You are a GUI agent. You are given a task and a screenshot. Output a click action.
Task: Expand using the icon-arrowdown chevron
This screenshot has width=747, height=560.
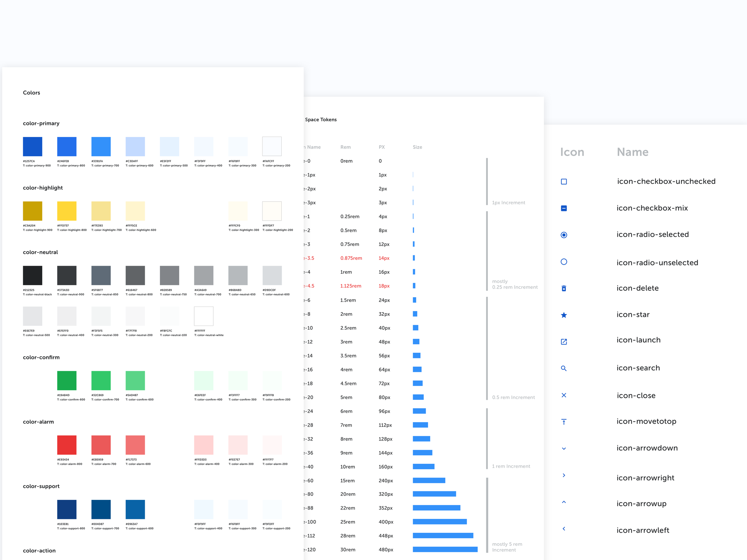tap(564, 448)
